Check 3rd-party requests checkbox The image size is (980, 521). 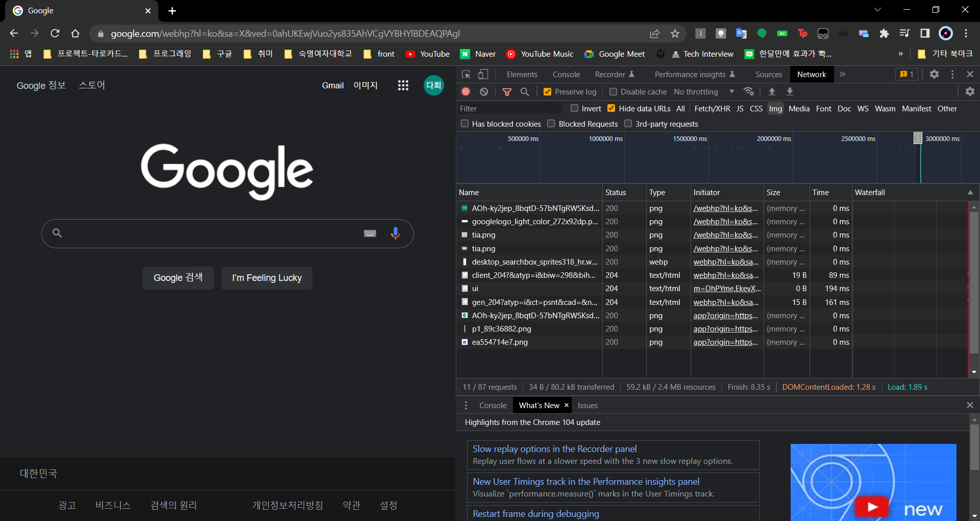(628, 124)
